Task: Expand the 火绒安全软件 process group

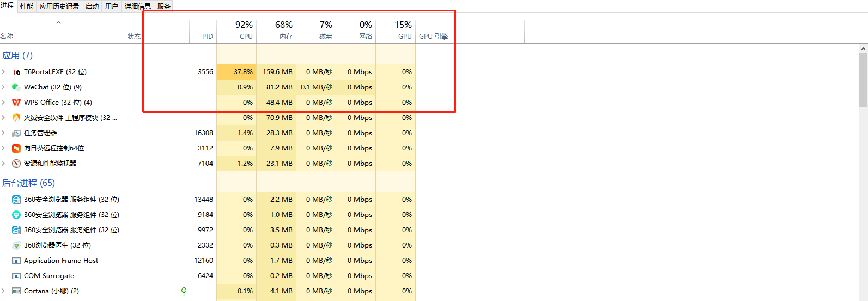Action: coord(3,118)
